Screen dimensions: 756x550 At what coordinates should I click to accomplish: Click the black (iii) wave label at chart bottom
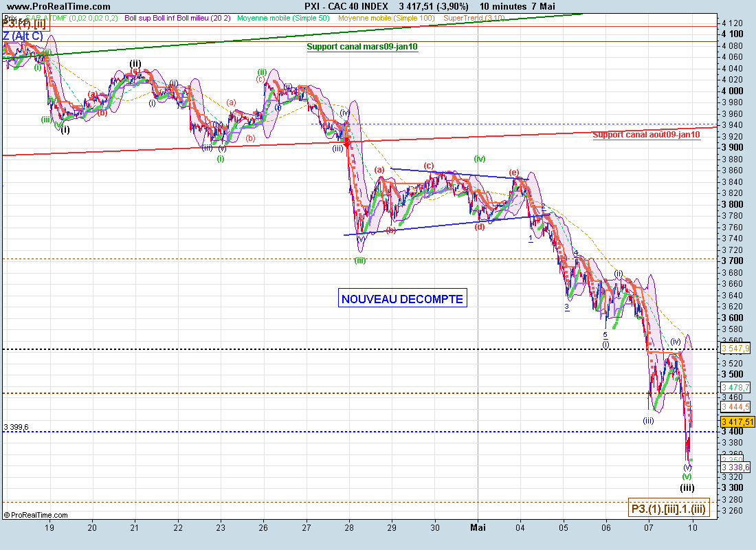click(x=687, y=487)
